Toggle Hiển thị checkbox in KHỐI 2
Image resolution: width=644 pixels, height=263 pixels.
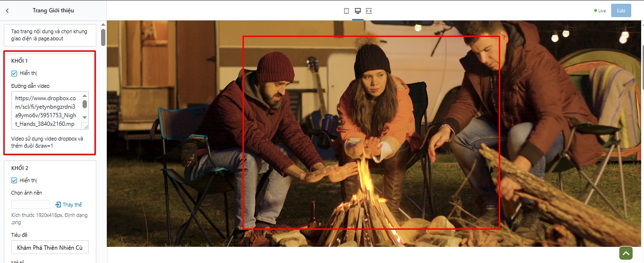point(14,180)
